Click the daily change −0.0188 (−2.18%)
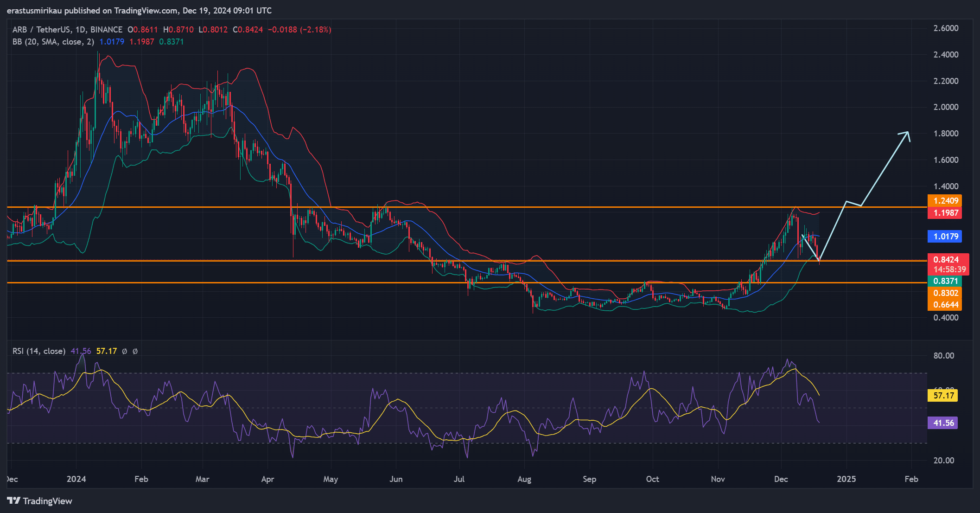 (299, 30)
